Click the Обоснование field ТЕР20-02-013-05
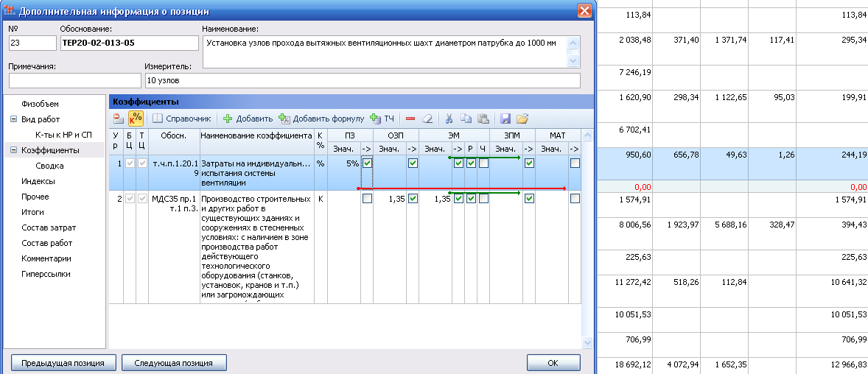The image size is (868, 374). click(129, 43)
